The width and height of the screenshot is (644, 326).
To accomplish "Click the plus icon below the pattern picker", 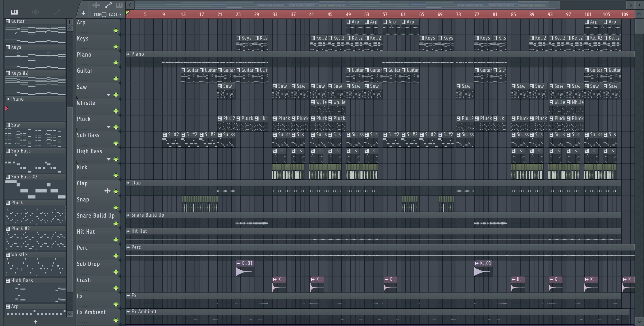I will (36, 322).
